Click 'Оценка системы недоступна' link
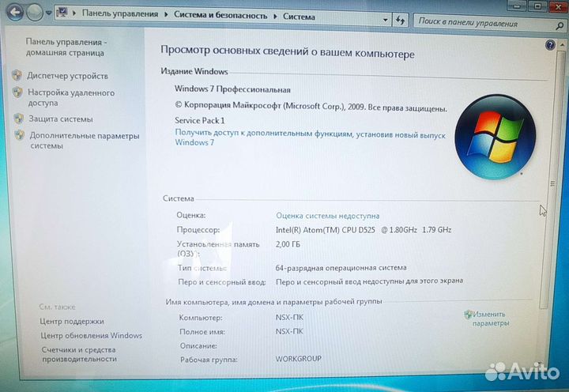This screenshot has height=392, width=569. pyautogui.click(x=328, y=216)
